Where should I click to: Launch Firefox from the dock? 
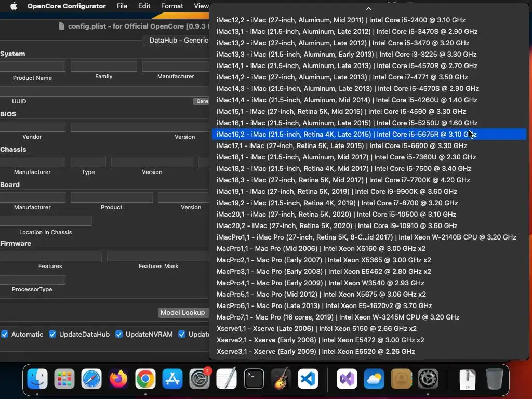coord(118,378)
